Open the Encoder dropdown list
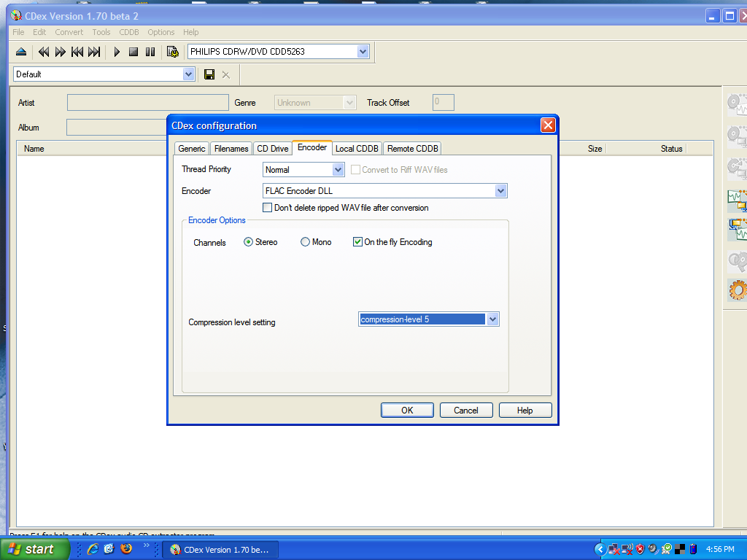Screen dimensions: 747x560 [500, 191]
